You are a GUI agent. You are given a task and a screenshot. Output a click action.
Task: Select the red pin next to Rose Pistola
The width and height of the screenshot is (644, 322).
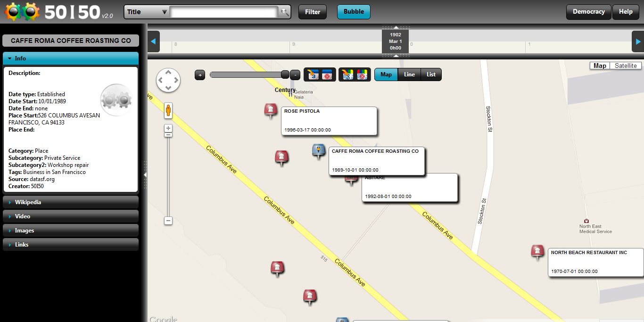270,111
